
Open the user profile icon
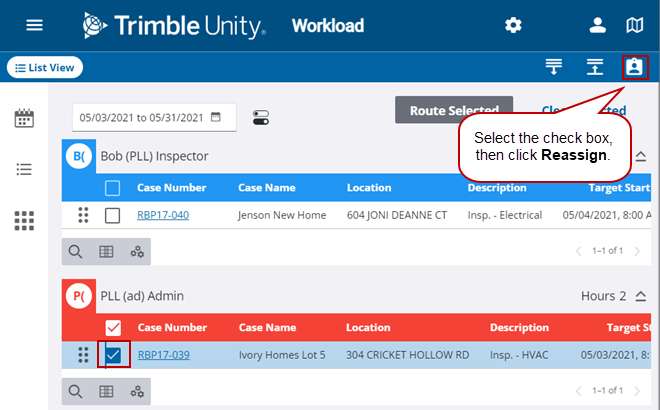coord(598,25)
